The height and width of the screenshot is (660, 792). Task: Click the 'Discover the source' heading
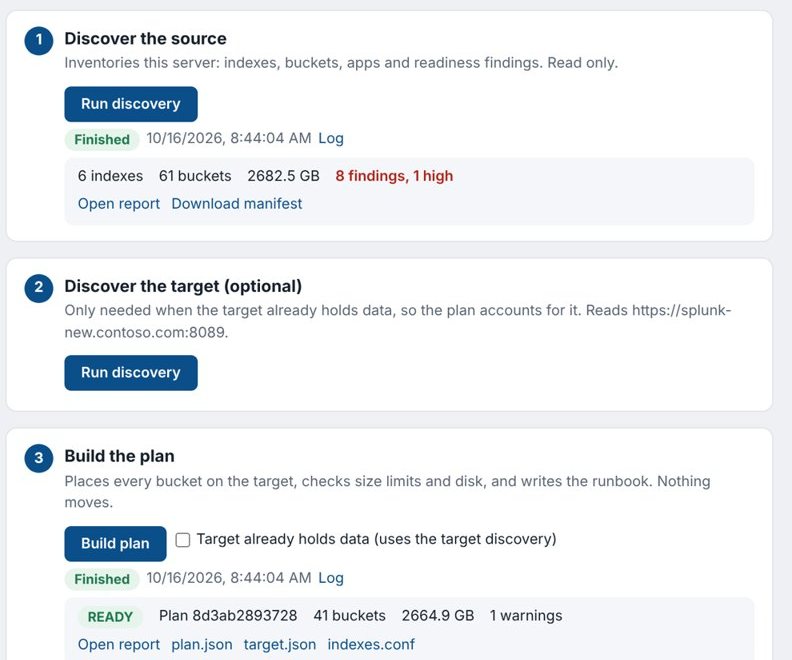145,39
